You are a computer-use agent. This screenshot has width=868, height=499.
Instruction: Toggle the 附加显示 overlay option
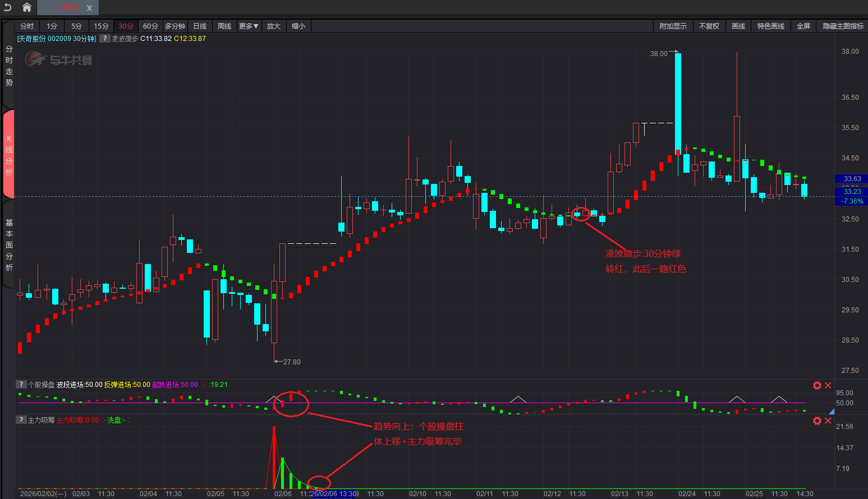coord(673,26)
